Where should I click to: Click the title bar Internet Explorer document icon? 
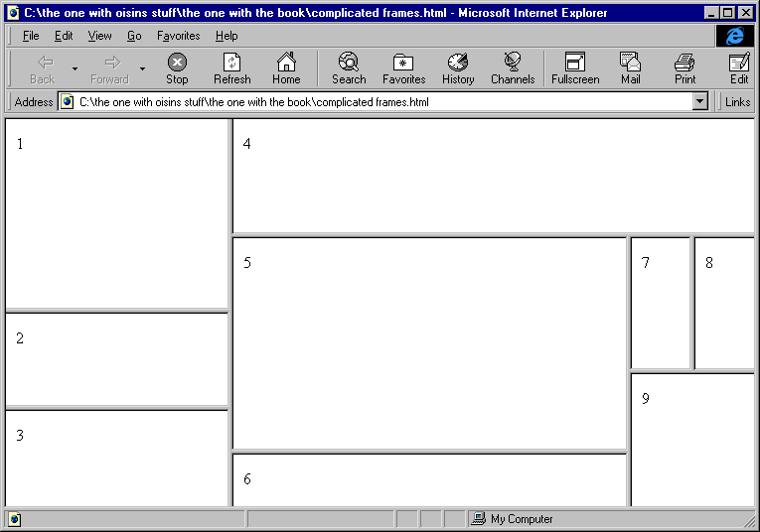(x=14, y=13)
